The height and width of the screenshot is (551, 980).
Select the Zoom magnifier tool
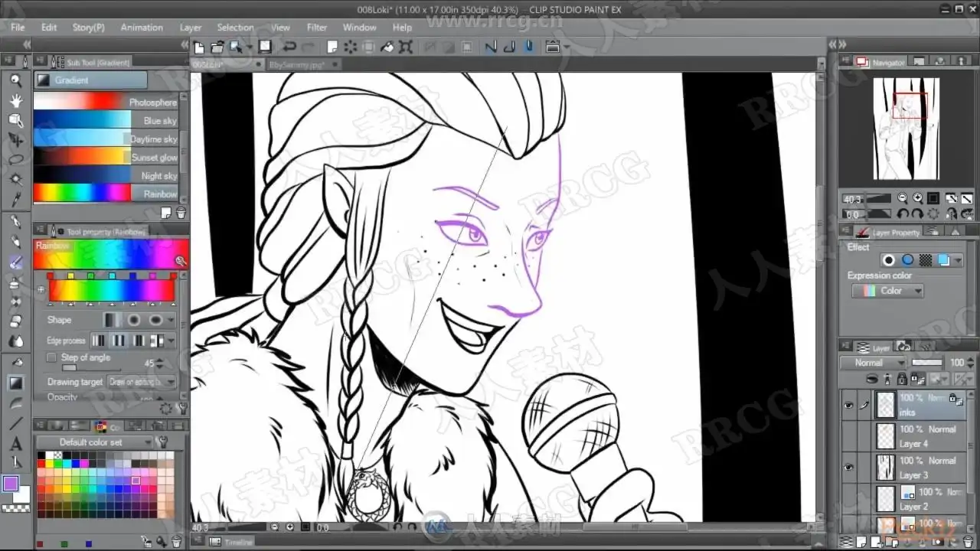pos(15,80)
